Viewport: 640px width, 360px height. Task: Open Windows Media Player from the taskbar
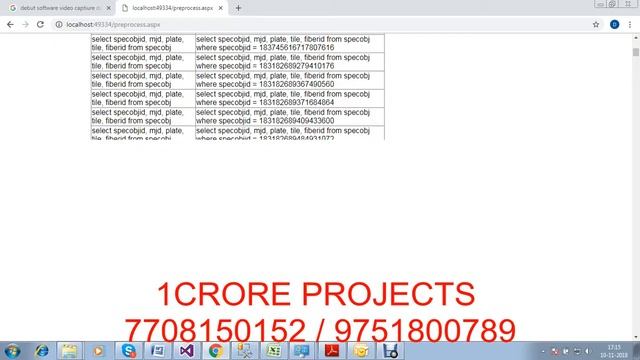[98, 351]
